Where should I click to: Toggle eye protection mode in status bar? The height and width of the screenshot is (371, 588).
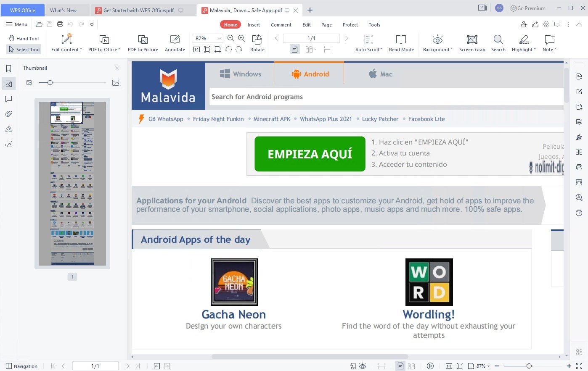tap(363, 366)
